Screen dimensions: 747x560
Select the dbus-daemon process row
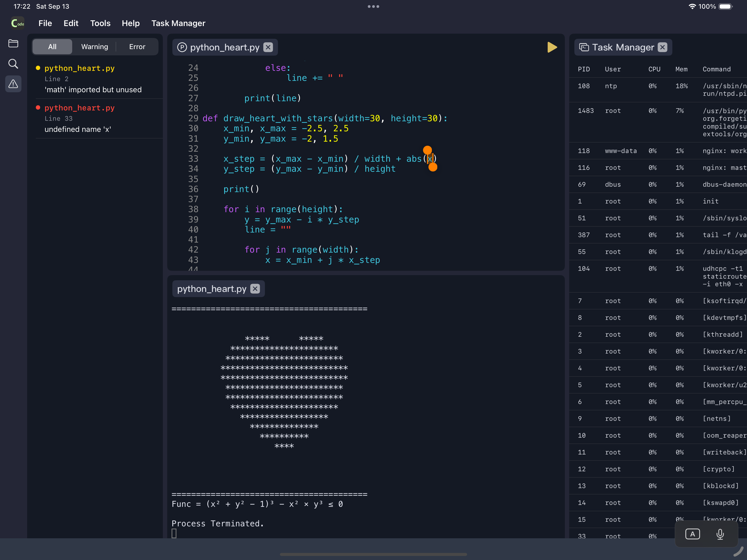tap(658, 184)
